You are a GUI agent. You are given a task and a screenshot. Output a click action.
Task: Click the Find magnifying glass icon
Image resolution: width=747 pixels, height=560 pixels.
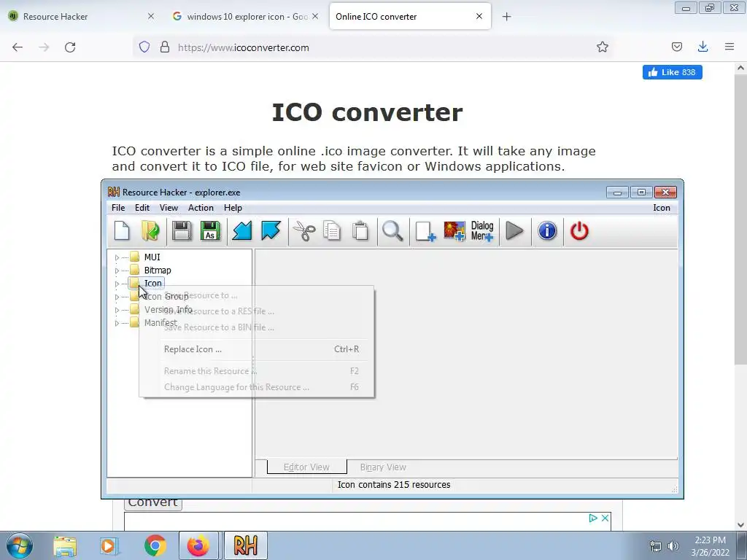click(392, 231)
